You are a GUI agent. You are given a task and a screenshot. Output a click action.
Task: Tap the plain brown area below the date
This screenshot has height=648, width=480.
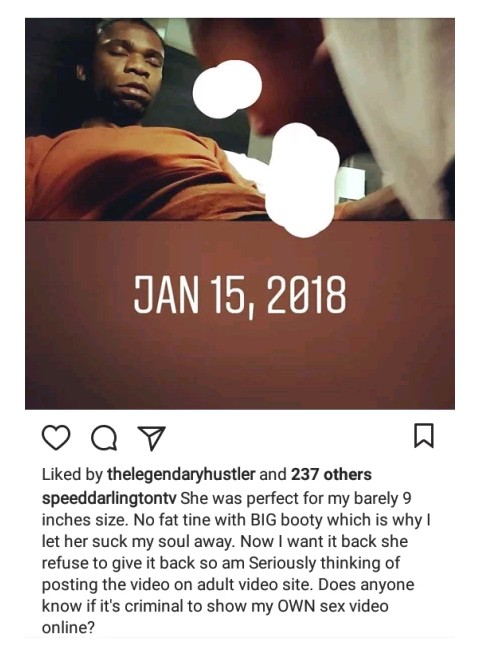tap(240, 364)
